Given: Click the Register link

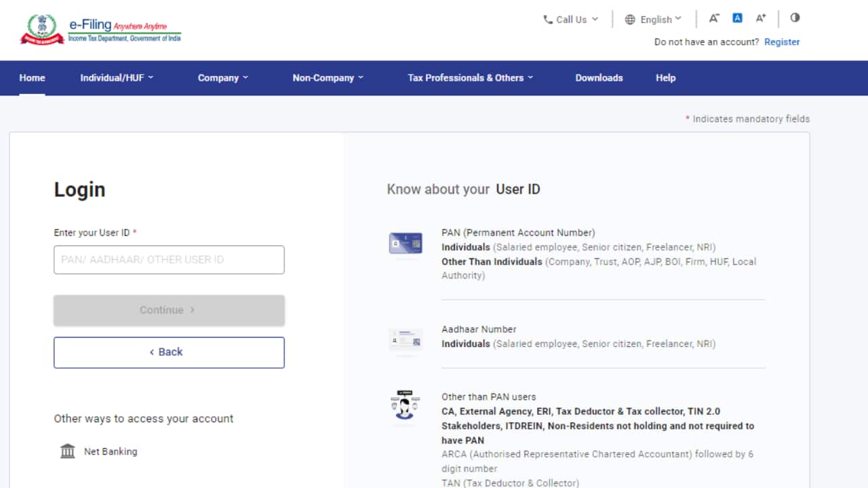Looking at the screenshot, I should (x=782, y=42).
